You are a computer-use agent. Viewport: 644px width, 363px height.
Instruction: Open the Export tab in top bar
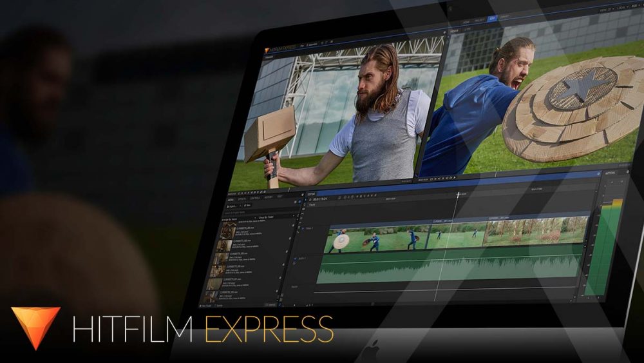505,17
